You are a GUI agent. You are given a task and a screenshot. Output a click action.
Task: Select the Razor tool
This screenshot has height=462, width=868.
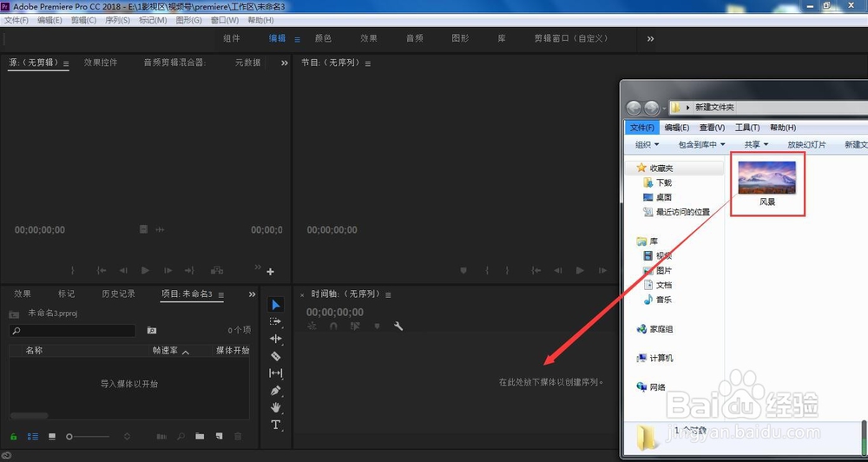point(276,356)
